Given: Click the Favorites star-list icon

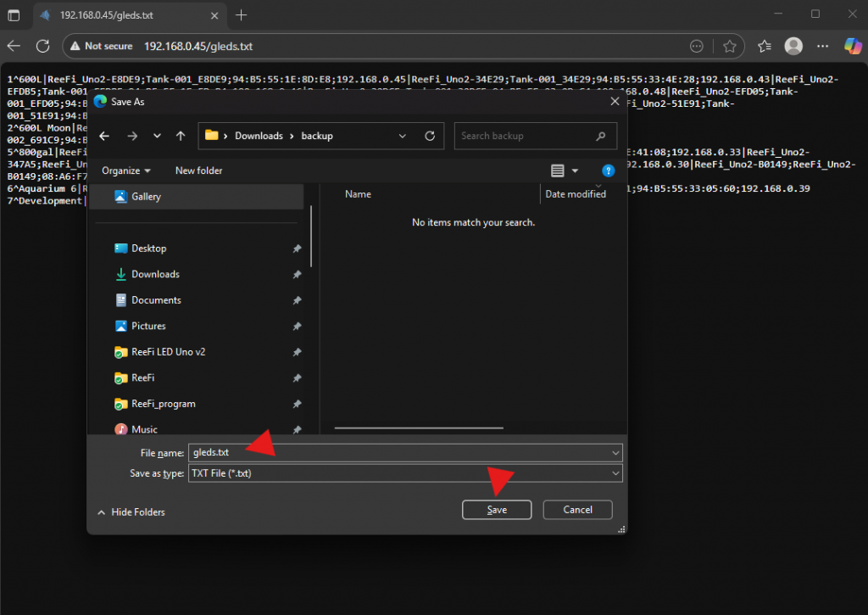Looking at the screenshot, I should coord(764,46).
